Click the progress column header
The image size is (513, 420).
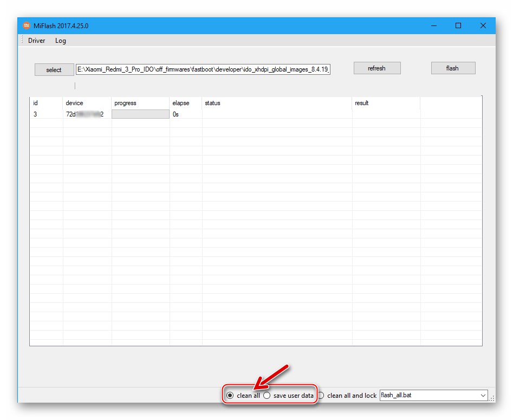pyautogui.click(x=140, y=103)
